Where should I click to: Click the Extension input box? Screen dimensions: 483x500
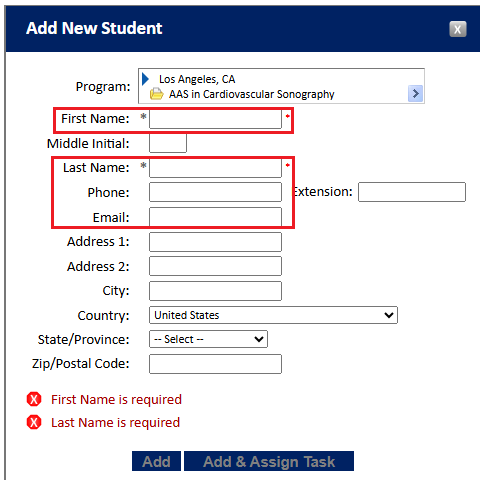click(x=412, y=192)
